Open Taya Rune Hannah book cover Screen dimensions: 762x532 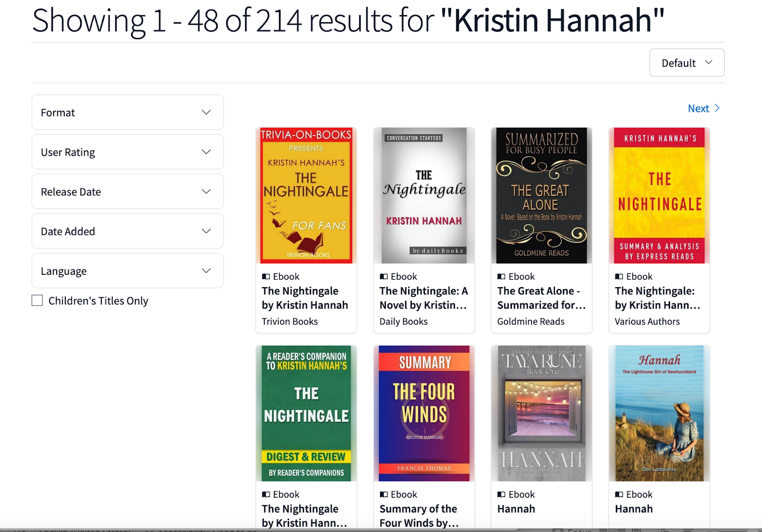click(x=541, y=413)
